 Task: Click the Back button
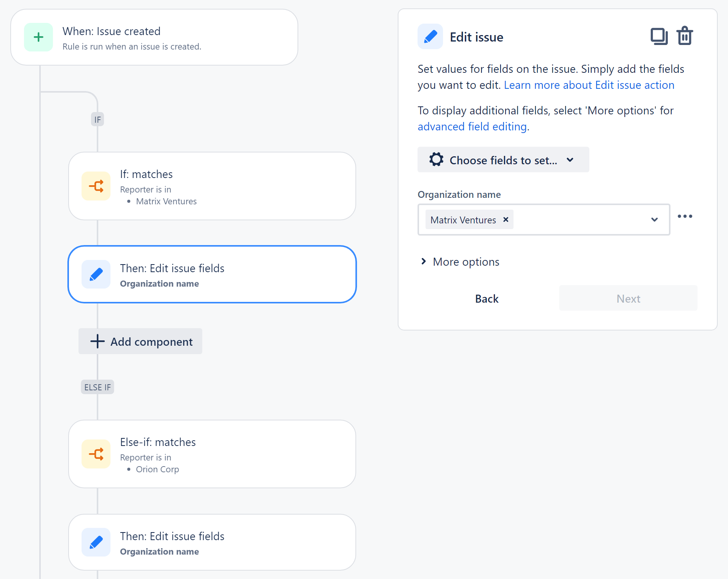tap(486, 298)
